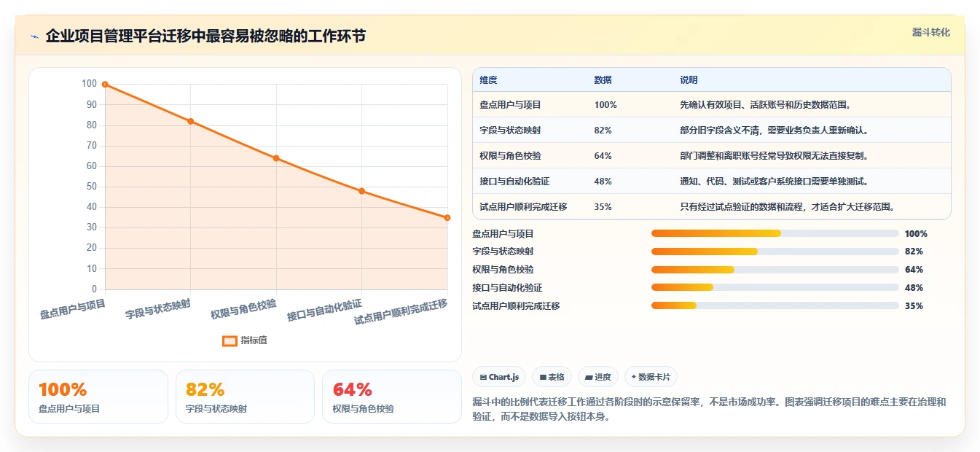Click the 字段与状态映射 progress bar

[775, 252]
